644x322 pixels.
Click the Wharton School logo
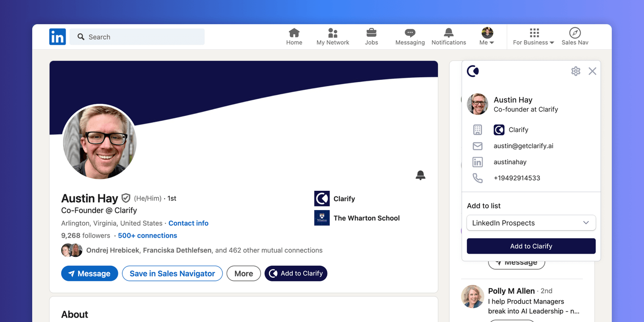coord(322,218)
